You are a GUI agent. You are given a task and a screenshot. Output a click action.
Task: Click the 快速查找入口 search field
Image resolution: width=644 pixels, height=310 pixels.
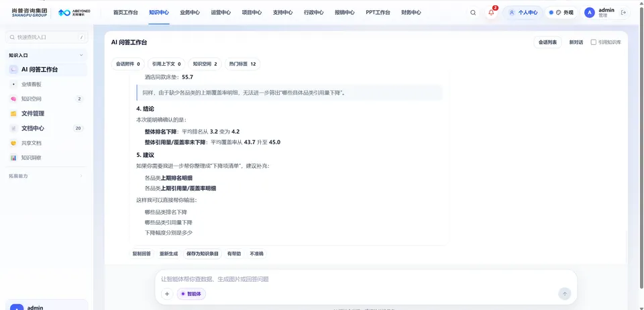[46, 38]
